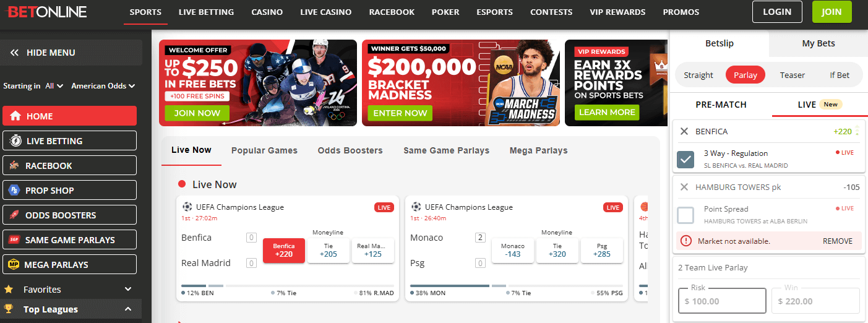The width and height of the screenshot is (868, 323).
Task: Click the Live Betting stopwatch icon
Action: (15, 141)
